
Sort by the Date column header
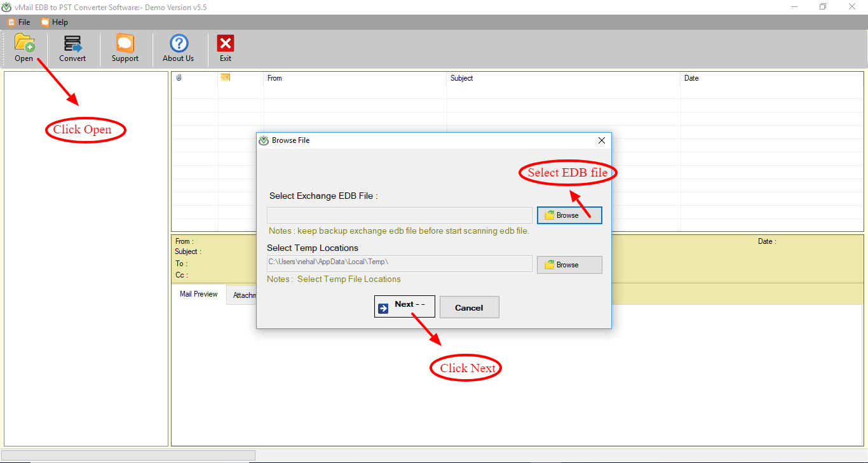point(691,78)
